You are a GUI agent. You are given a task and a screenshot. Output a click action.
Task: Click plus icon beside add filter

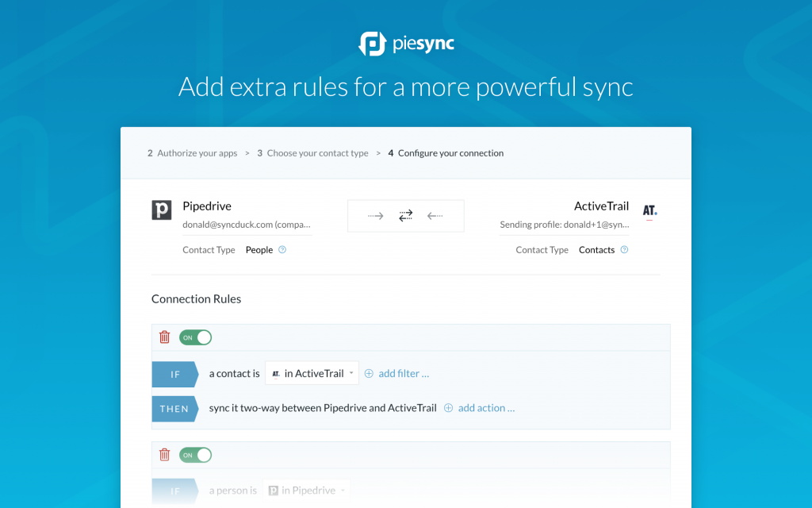tap(369, 374)
